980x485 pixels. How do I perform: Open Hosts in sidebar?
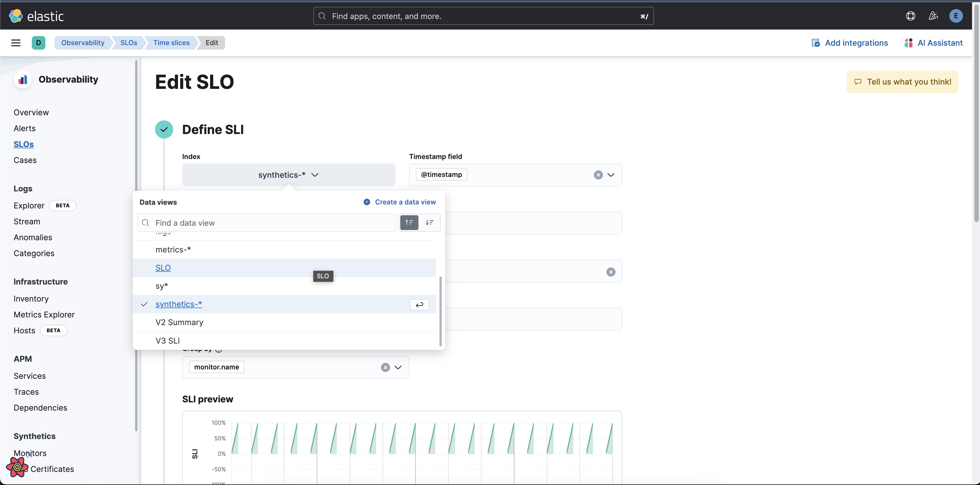(x=24, y=331)
